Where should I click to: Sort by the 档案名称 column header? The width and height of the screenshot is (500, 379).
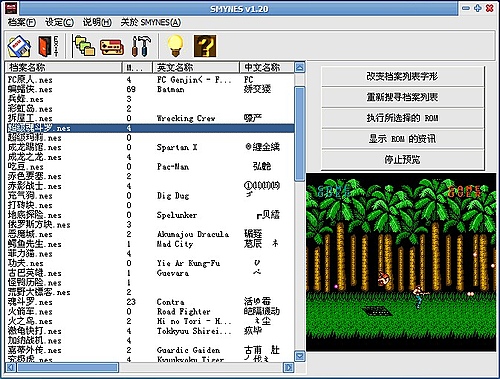click(64, 68)
